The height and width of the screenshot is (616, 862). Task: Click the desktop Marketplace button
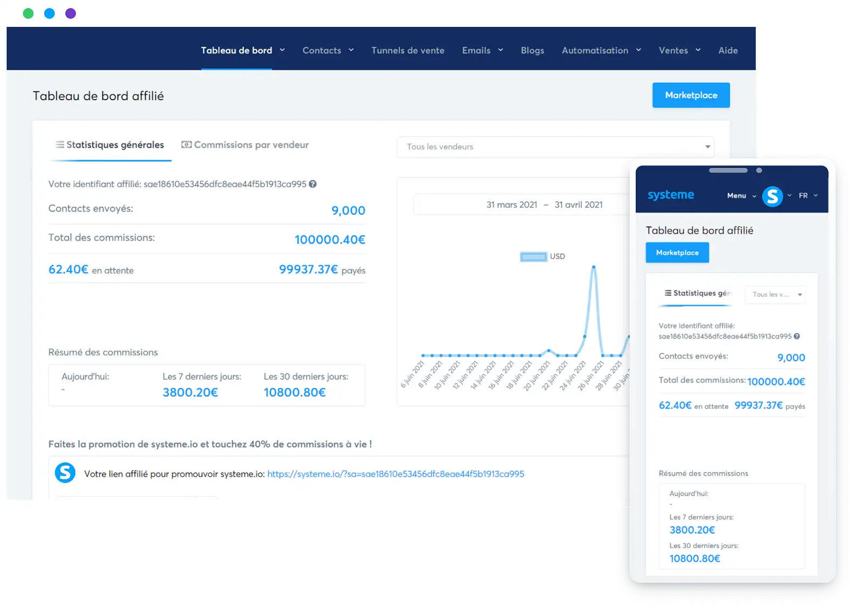[691, 95]
